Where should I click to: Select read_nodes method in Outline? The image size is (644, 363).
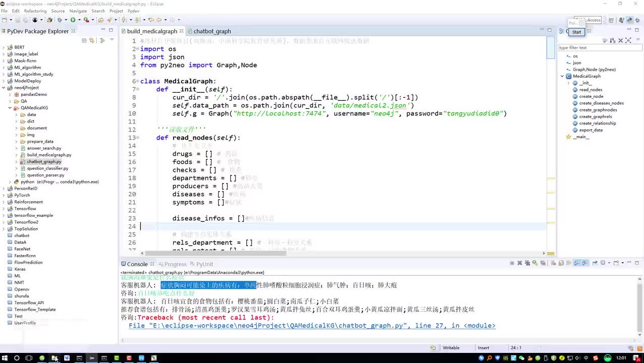pyautogui.click(x=591, y=90)
